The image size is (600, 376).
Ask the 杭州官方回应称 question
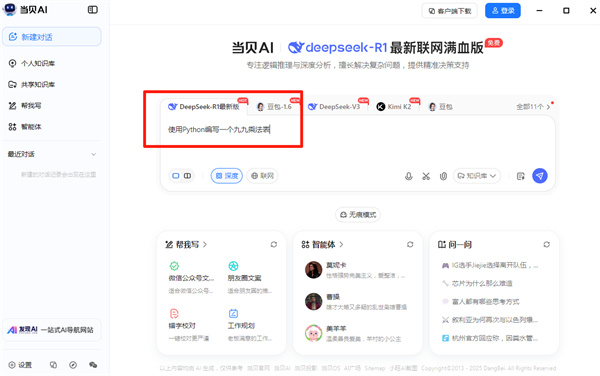coord(490,338)
